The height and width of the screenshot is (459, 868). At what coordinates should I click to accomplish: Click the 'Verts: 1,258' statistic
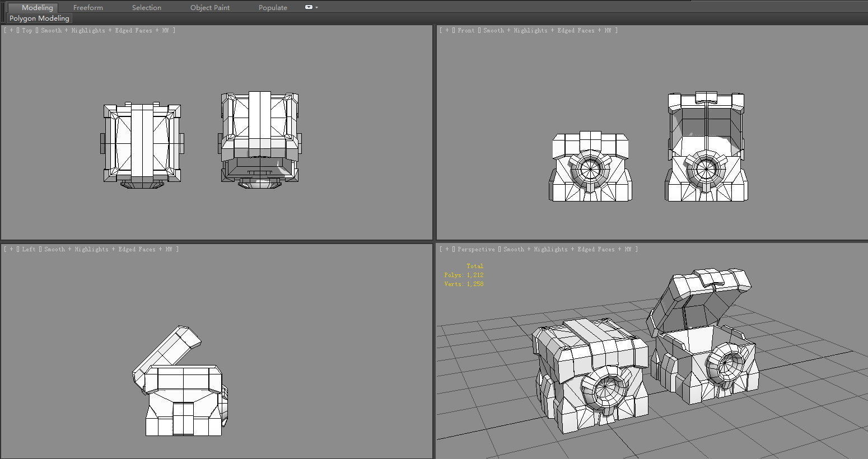(x=464, y=284)
